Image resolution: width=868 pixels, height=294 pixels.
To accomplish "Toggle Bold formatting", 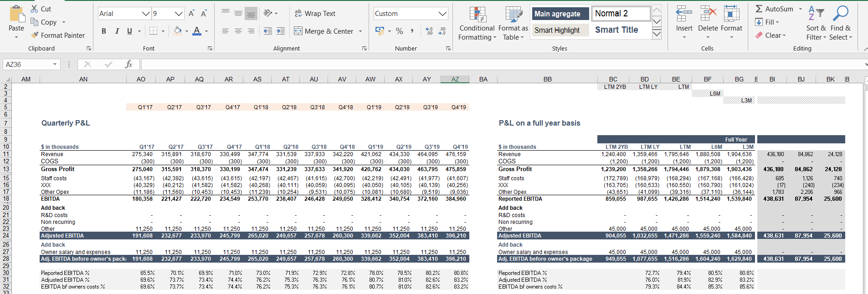I will (x=104, y=31).
